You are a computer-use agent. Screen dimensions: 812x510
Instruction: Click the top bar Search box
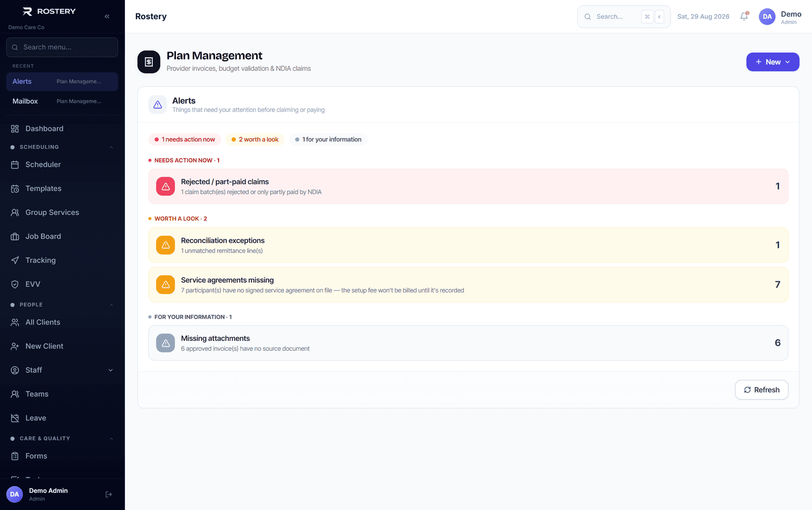coord(624,17)
